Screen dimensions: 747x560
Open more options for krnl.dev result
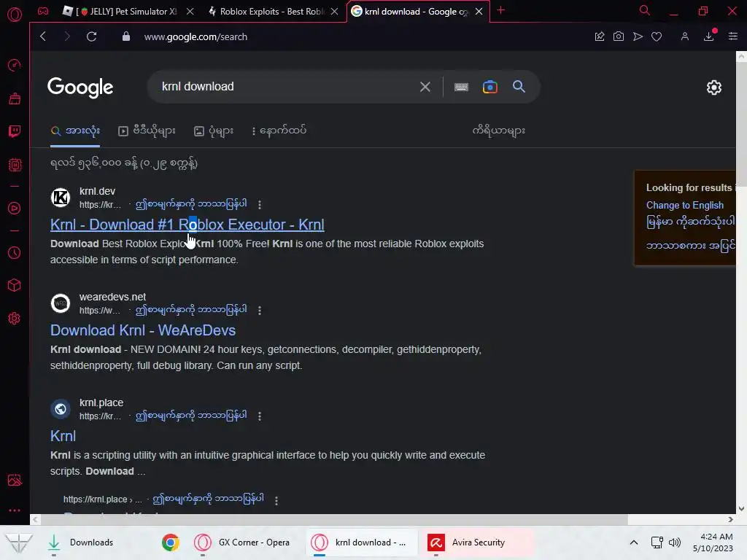(x=260, y=205)
